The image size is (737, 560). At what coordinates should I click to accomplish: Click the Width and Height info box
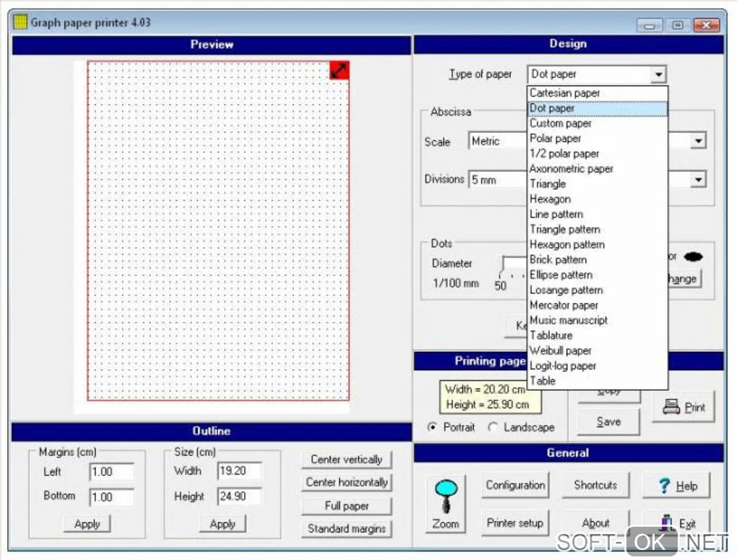(x=490, y=397)
